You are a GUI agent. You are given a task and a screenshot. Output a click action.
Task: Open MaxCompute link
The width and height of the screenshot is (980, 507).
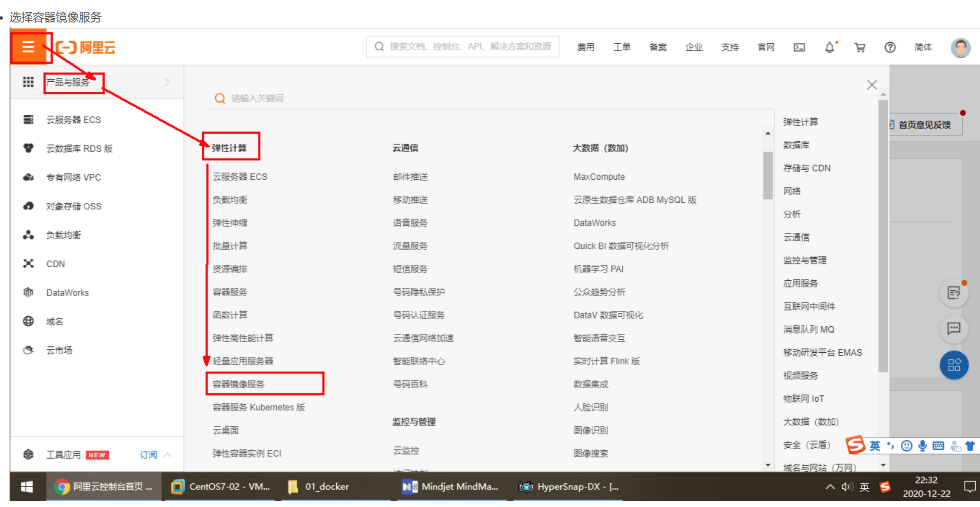pos(599,177)
